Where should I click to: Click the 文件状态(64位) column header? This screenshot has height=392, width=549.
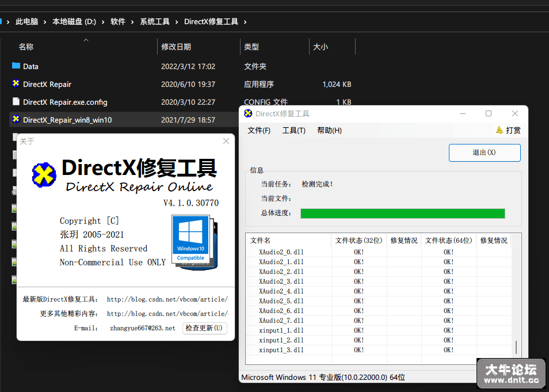(448, 241)
